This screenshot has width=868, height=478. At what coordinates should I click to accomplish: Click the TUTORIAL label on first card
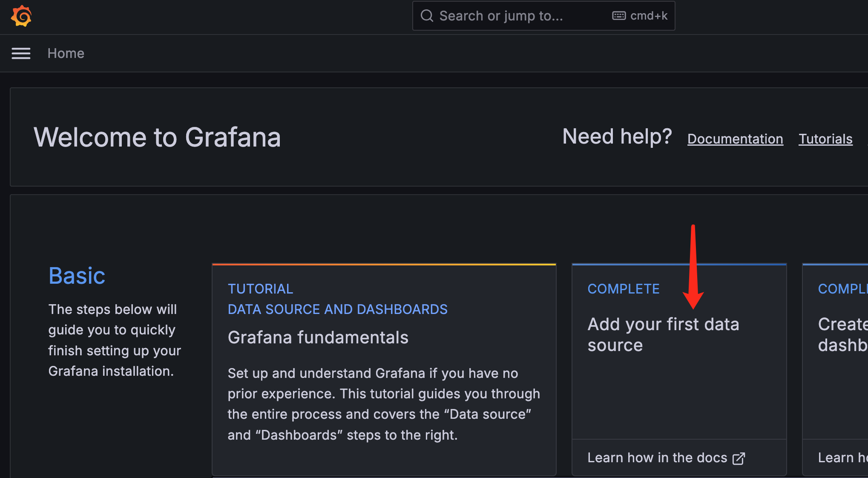click(x=260, y=289)
